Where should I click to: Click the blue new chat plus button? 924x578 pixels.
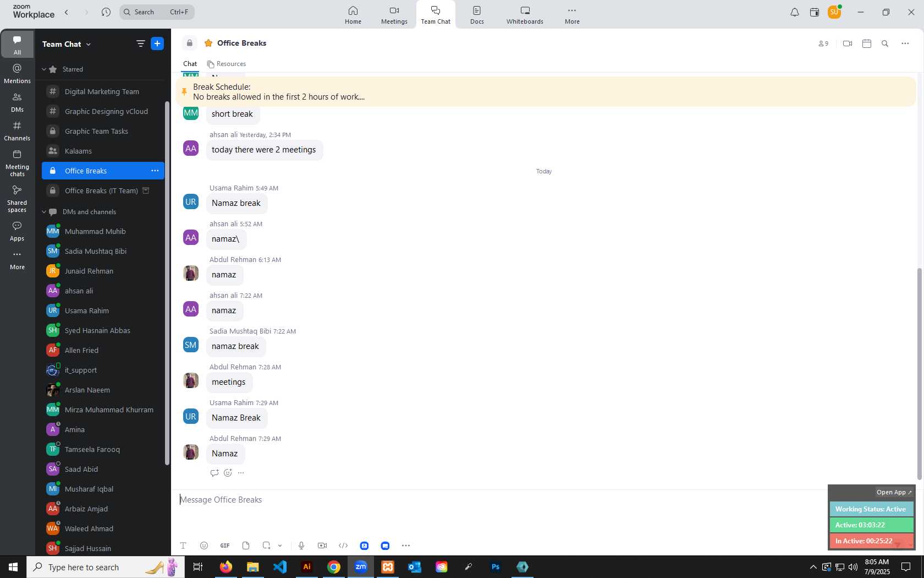157,43
